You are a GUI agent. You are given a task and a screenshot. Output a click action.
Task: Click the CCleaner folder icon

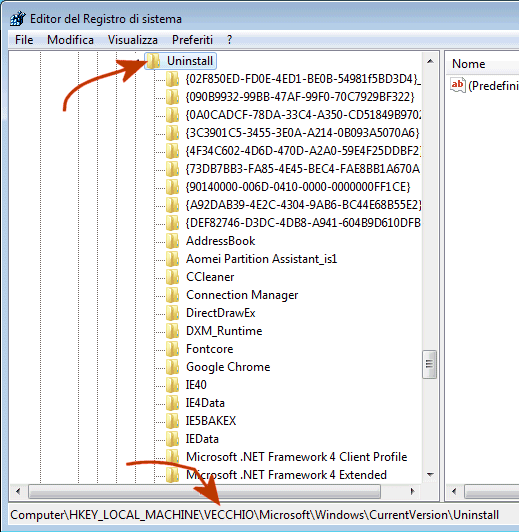(x=173, y=277)
